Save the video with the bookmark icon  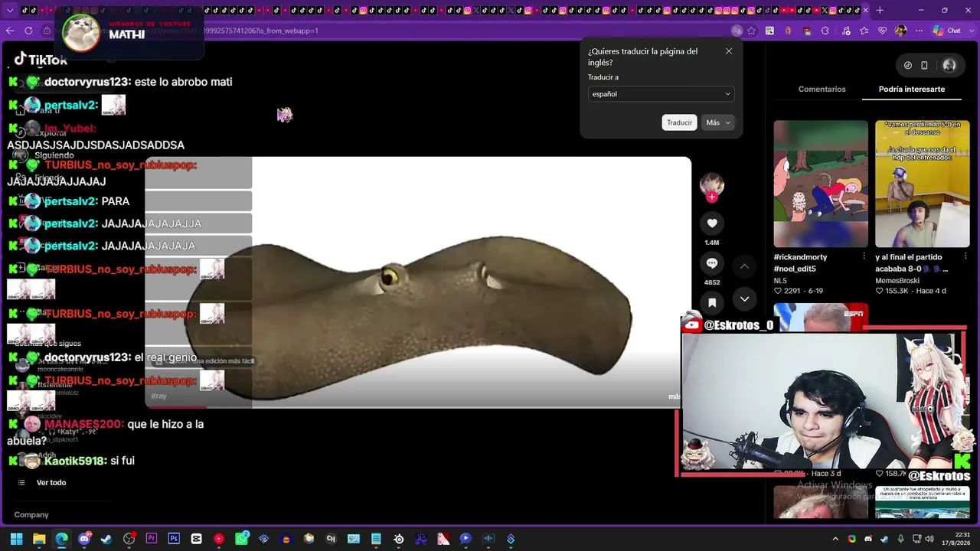(712, 303)
